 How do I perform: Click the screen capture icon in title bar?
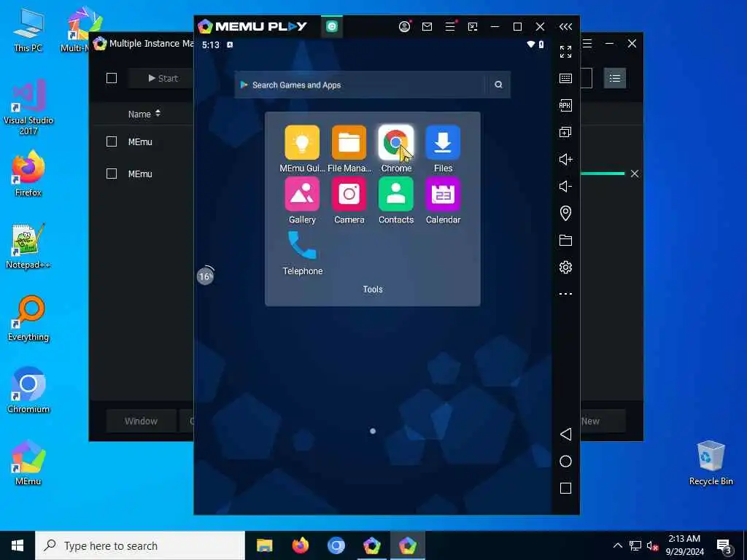[473, 27]
